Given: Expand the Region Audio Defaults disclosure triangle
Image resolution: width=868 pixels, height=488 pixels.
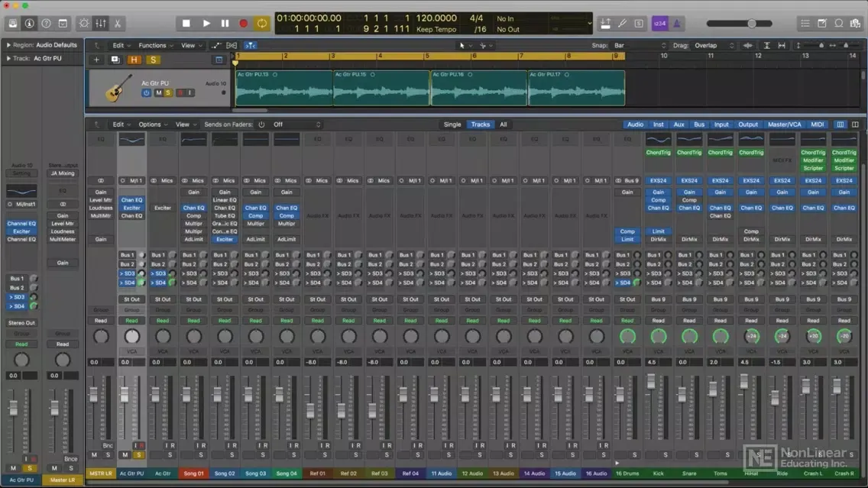Looking at the screenshot, I should coord(8,45).
